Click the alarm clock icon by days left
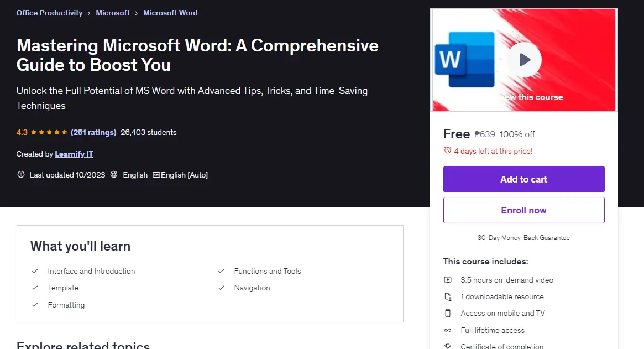 coord(447,150)
